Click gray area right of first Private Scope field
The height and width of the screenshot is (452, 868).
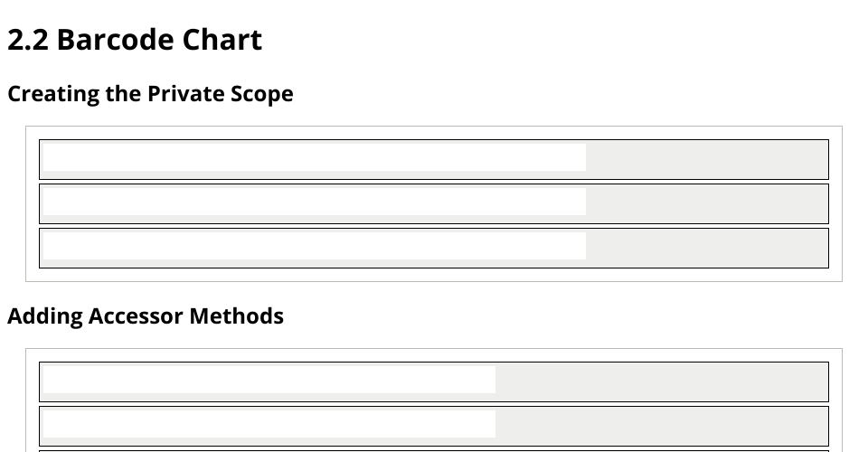click(x=706, y=159)
